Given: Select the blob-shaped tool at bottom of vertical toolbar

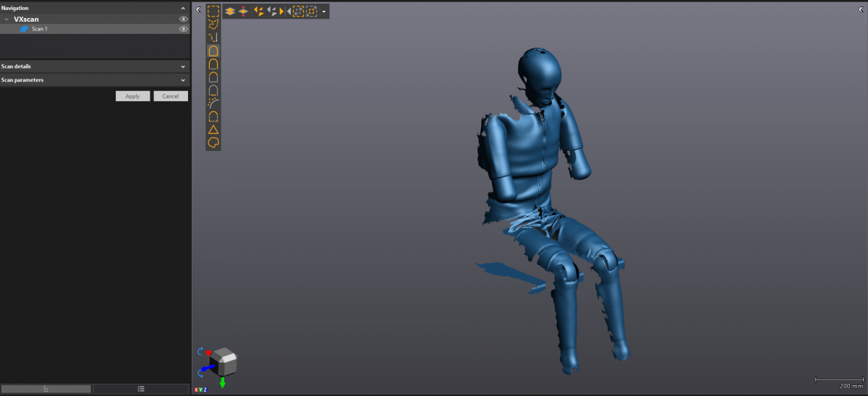Looking at the screenshot, I should click(x=213, y=143).
